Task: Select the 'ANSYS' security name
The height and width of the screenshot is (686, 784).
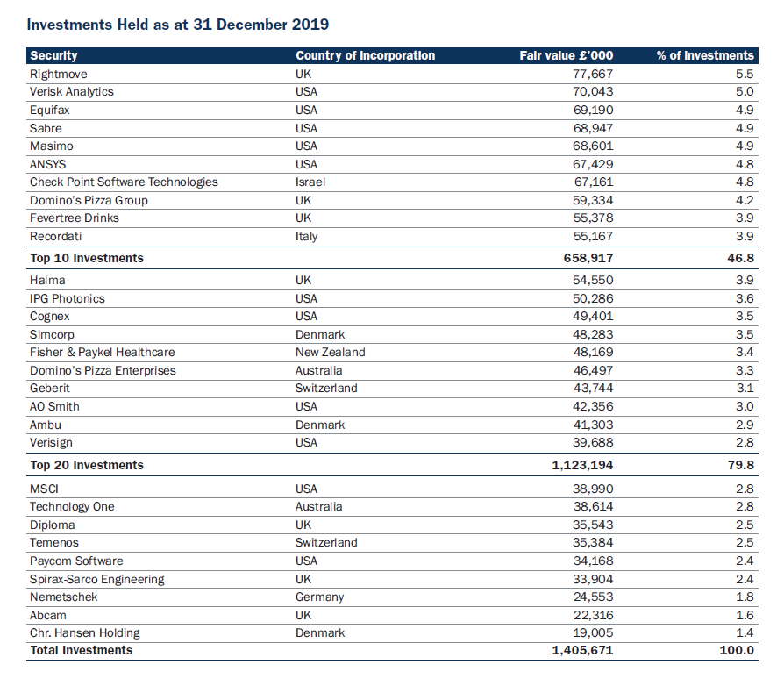Action: [47, 164]
